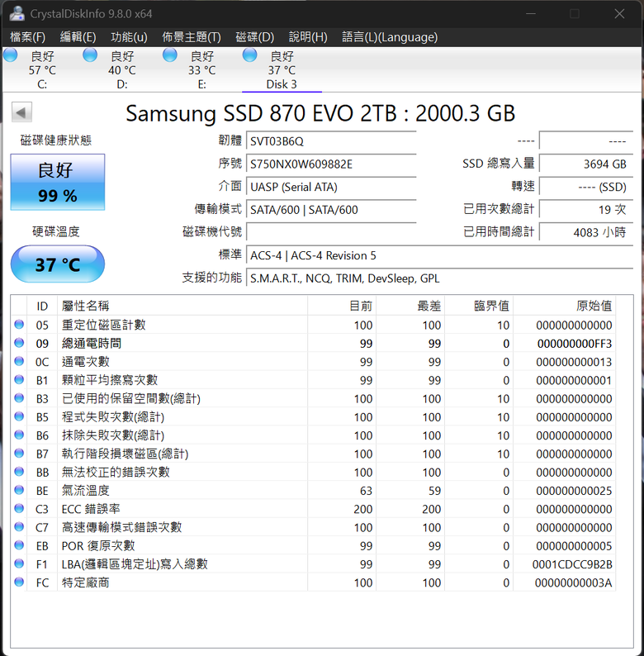This screenshot has width=644, height=656.
Task: Switch to the D: disk tab
Action: pos(121,70)
